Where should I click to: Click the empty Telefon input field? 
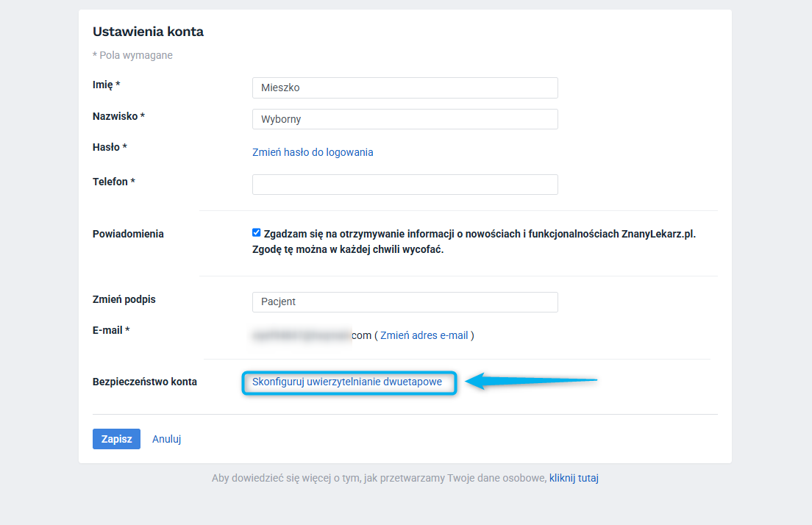coord(405,184)
